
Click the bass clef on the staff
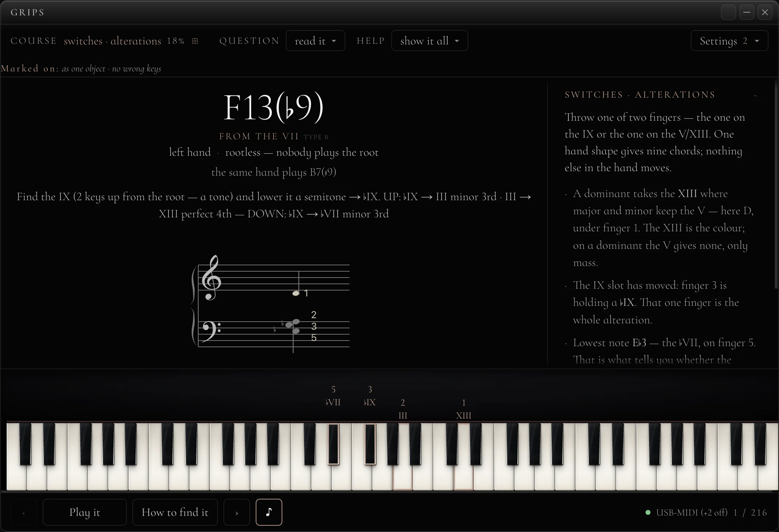[x=211, y=331]
